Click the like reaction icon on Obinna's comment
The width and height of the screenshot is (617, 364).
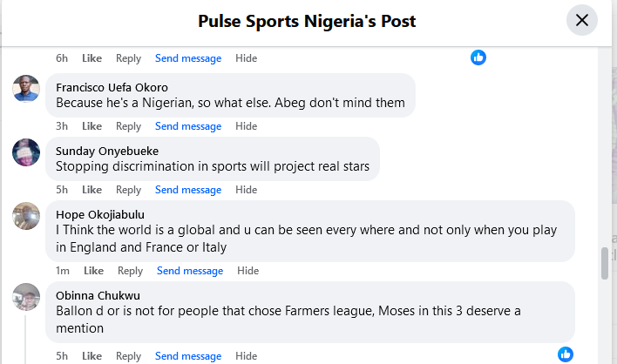[x=566, y=354]
